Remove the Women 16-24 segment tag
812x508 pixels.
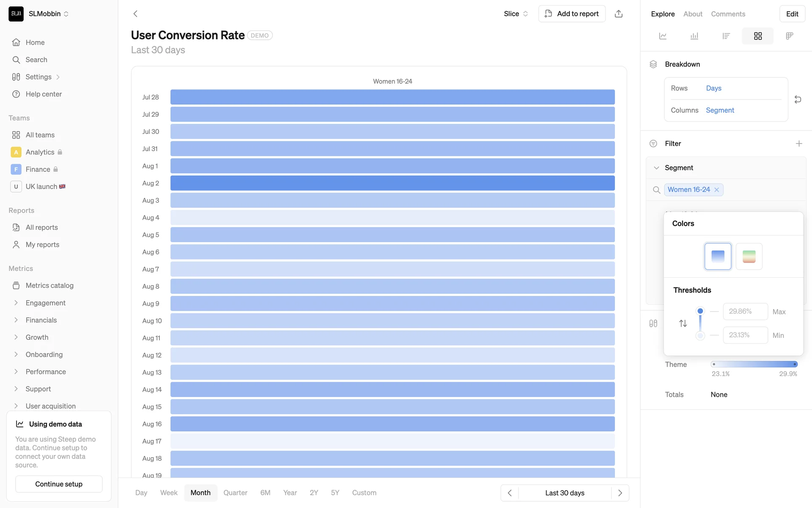pyautogui.click(x=716, y=190)
